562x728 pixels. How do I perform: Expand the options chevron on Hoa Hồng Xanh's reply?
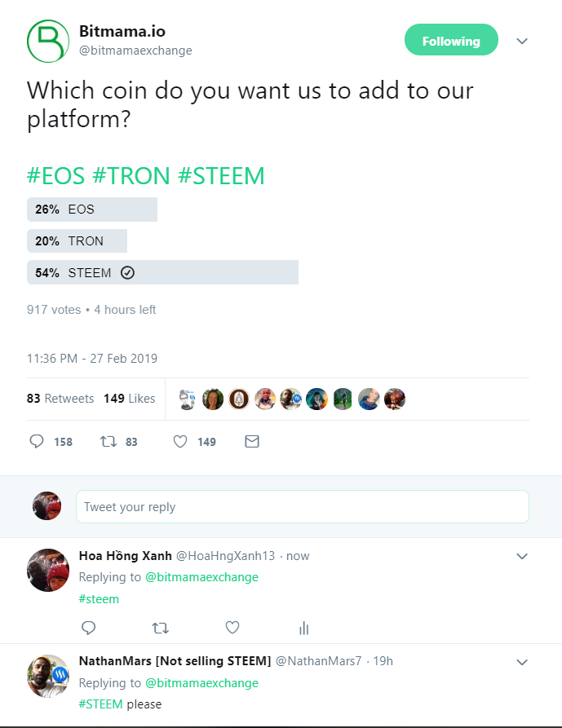pos(522,556)
